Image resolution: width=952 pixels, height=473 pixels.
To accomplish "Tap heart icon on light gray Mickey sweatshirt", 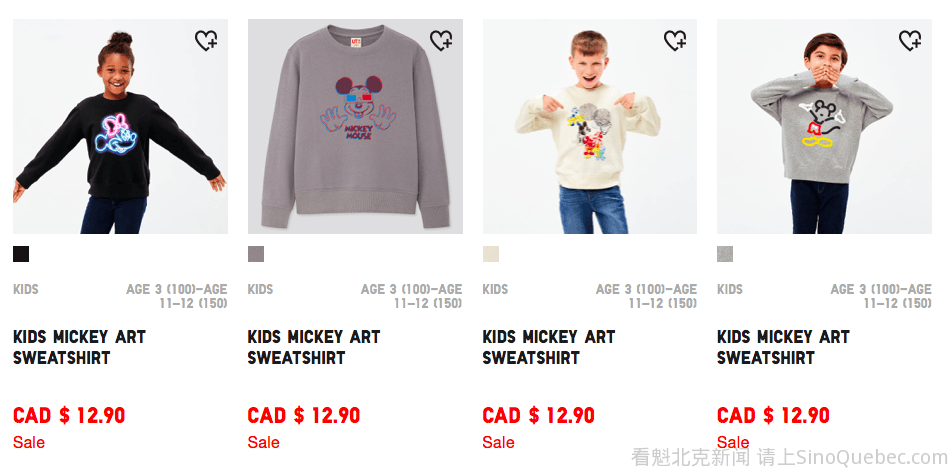I will click(910, 41).
